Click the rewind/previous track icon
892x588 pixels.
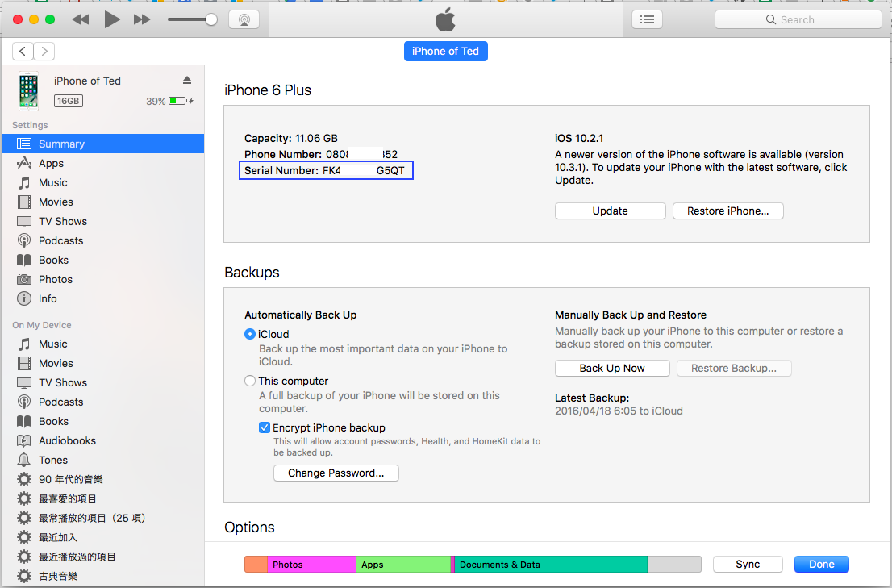click(80, 19)
